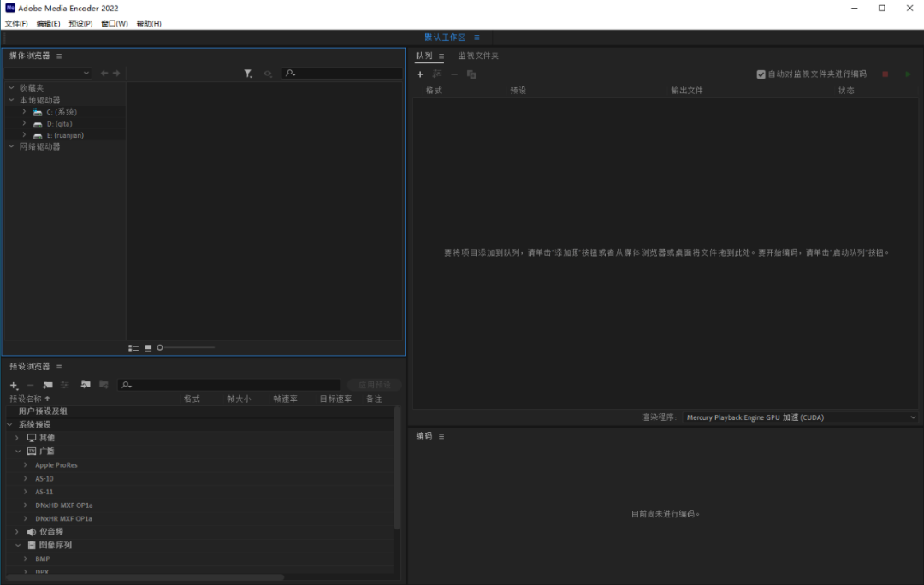Open the file type filter funnel icon
The width and height of the screenshot is (924, 585).
248,73
